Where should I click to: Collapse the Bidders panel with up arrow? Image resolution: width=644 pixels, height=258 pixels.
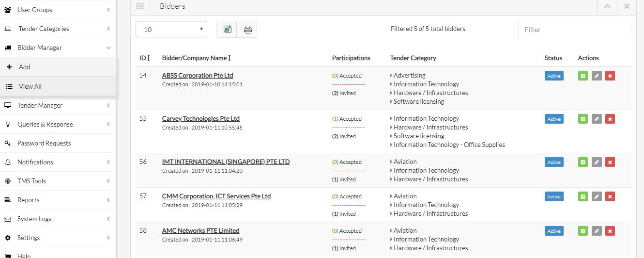pos(608,6)
